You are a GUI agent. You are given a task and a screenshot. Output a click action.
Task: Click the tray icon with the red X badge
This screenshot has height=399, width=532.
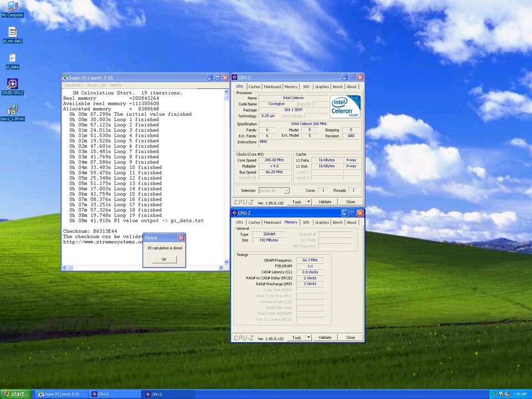pyautogui.click(x=508, y=394)
